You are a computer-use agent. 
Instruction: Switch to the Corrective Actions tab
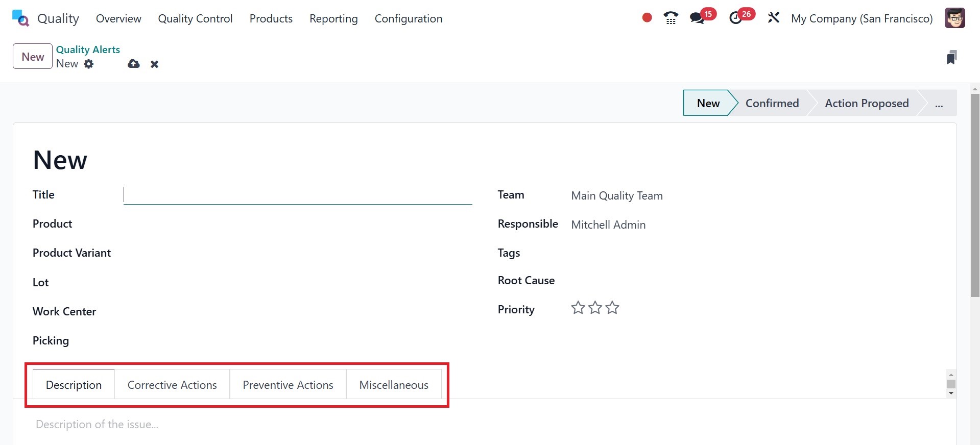(172, 385)
